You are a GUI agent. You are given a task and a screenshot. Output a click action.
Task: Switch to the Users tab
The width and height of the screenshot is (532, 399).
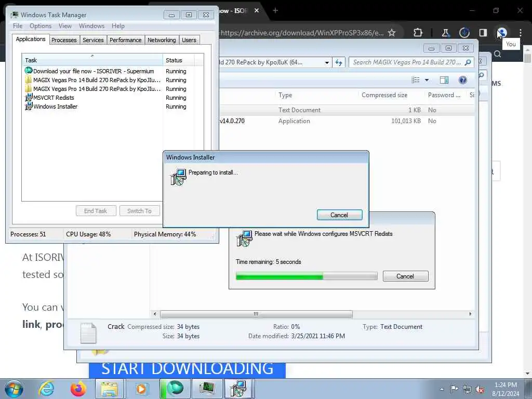click(189, 40)
